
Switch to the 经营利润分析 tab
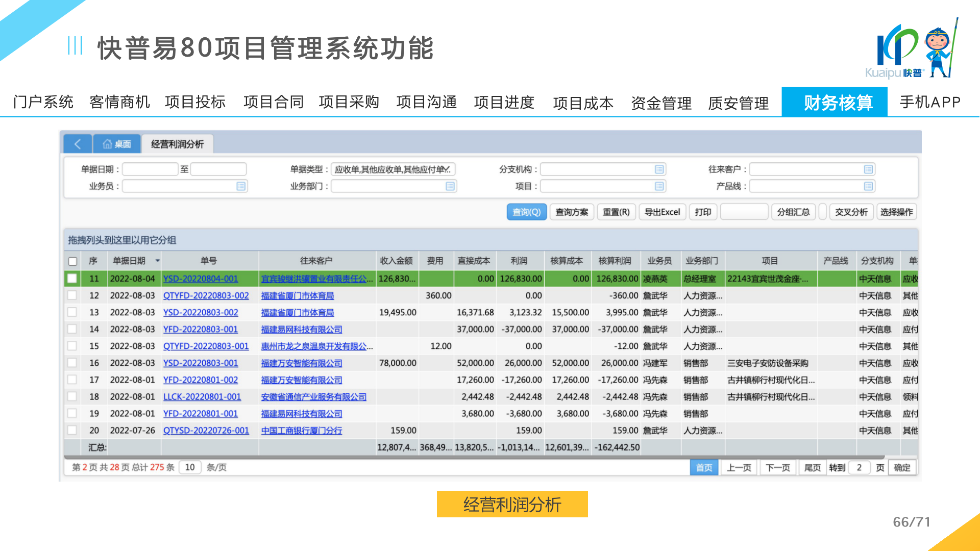coord(177,144)
